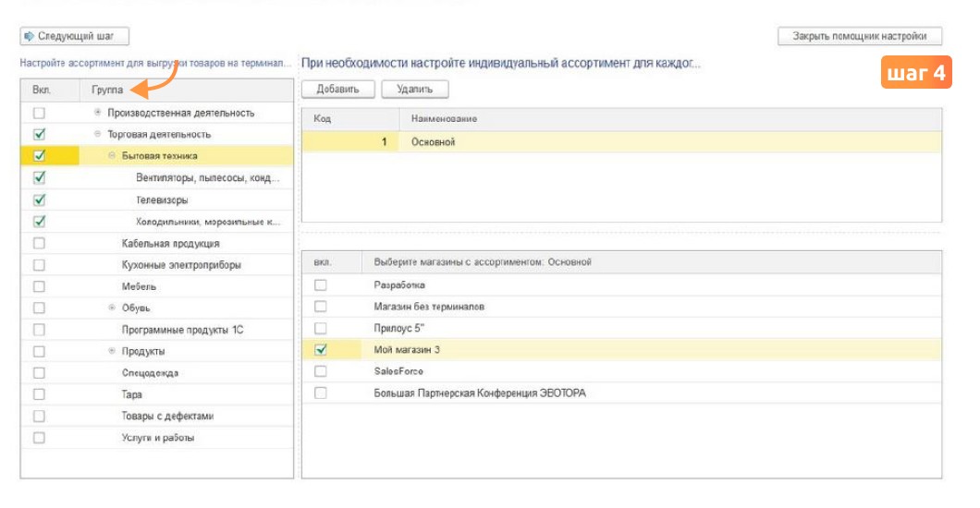Click the orange шаг 4 badge
Viewport: 980px width, 508px height.
(x=916, y=72)
